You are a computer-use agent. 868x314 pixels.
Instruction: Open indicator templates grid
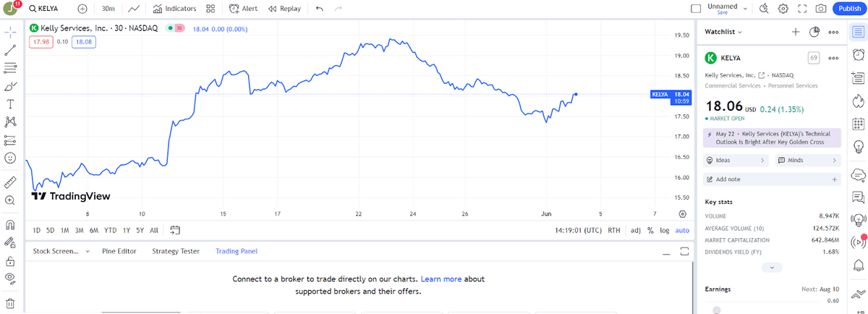click(210, 9)
